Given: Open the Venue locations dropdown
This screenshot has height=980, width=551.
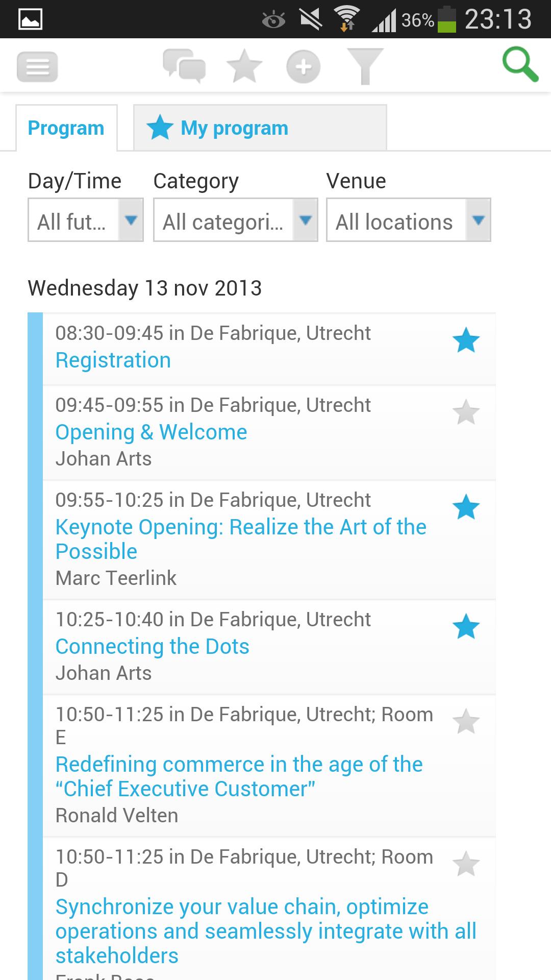Looking at the screenshot, I should pyautogui.click(x=408, y=220).
